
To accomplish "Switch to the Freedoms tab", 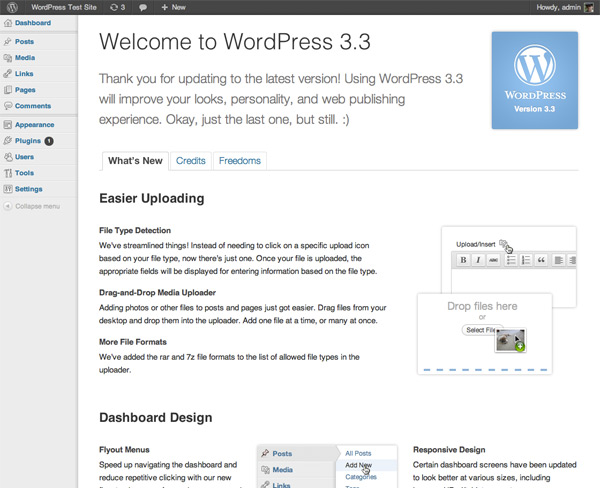I will point(240,161).
